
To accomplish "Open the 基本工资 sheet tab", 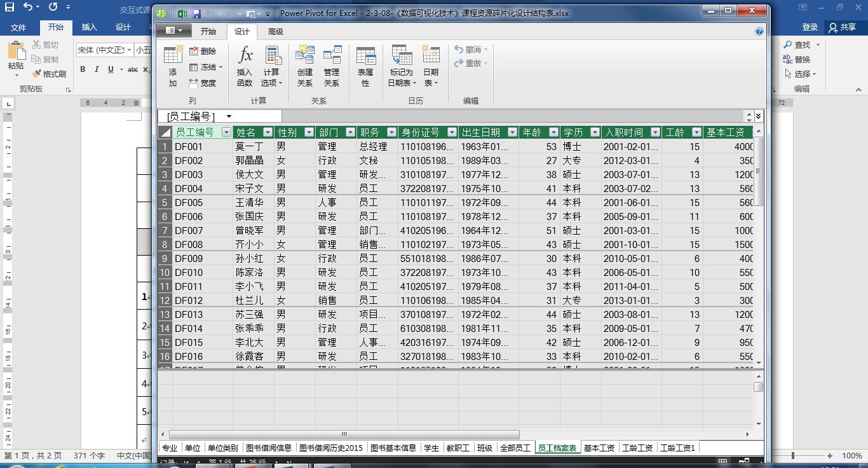I will pos(599,448).
